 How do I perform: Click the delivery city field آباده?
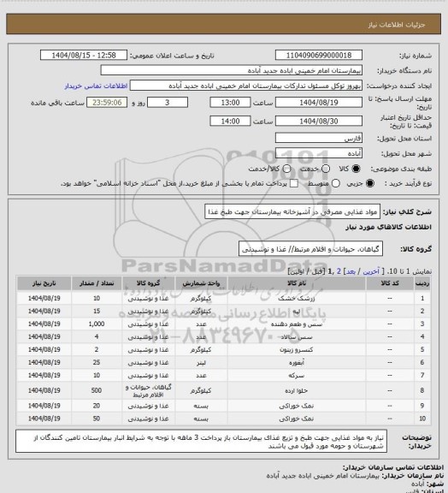tap(319, 153)
